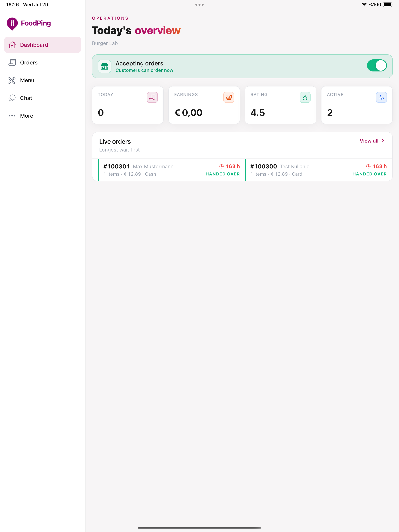Click the Dashboard house icon in sidebar
This screenshot has height=532, width=399.
pos(12,45)
